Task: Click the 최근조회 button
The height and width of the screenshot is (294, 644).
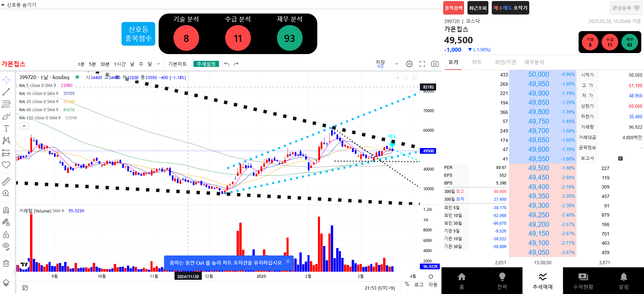Action: coord(478,8)
